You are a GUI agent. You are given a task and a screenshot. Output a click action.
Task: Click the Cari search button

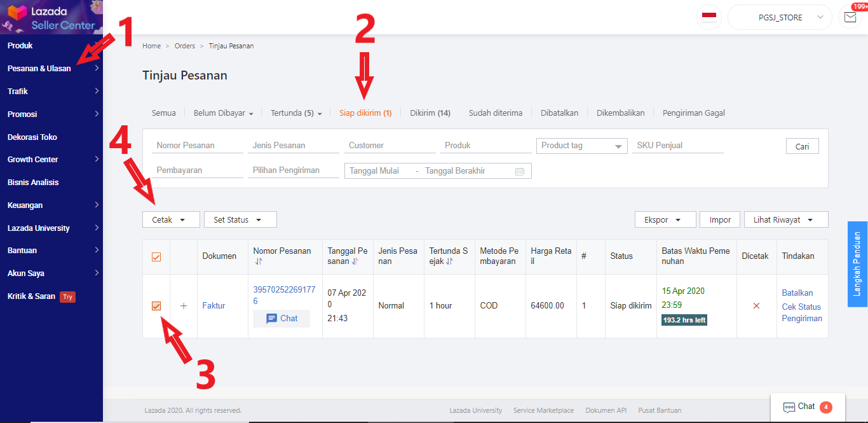tap(803, 146)
